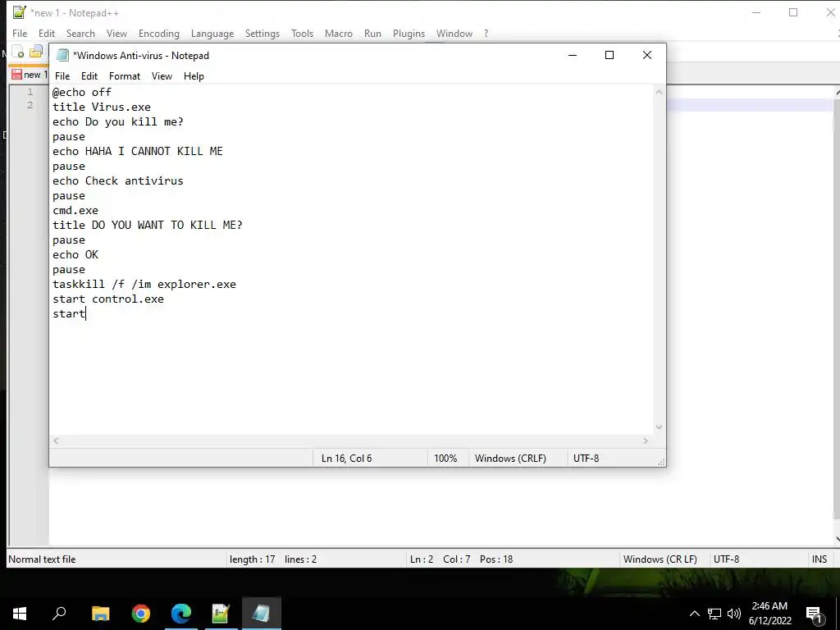The height and width of the screenshot is (630, 840).
Task: Click Notepad horizontal scrollbar left arrow
Action: tap(56, 441)
